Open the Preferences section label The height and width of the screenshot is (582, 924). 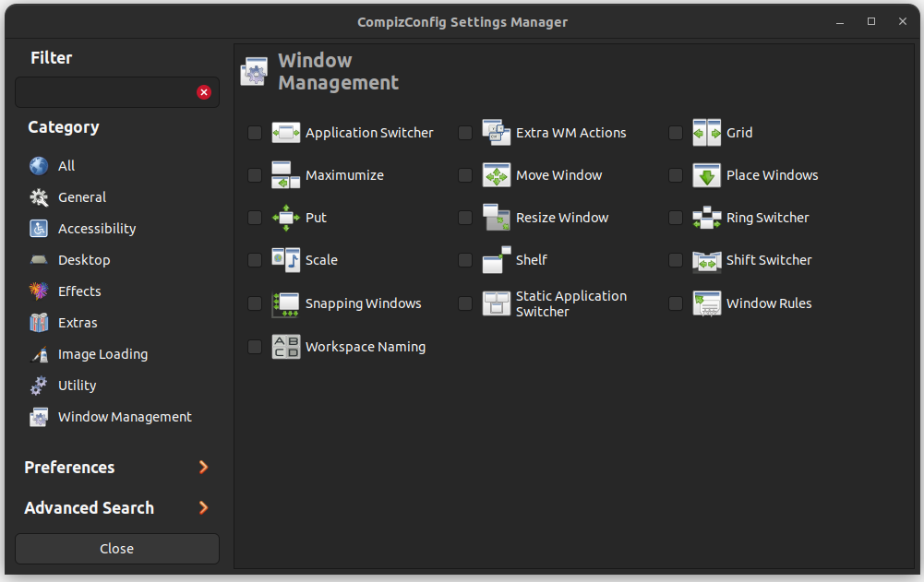[69, 467]
